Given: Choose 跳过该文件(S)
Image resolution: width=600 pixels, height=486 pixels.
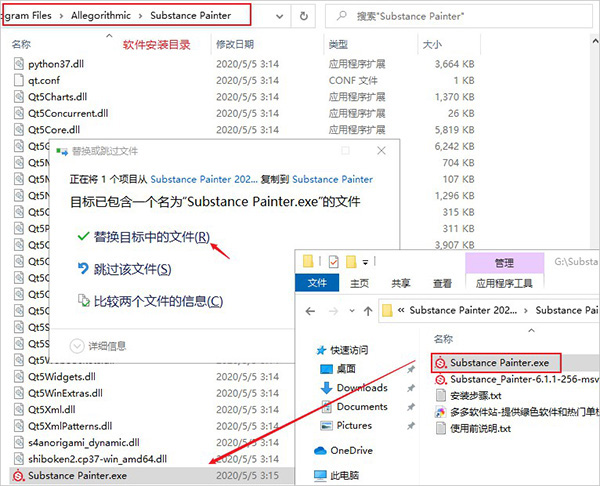Looking at the screenshot, I should tap(124, 269).
